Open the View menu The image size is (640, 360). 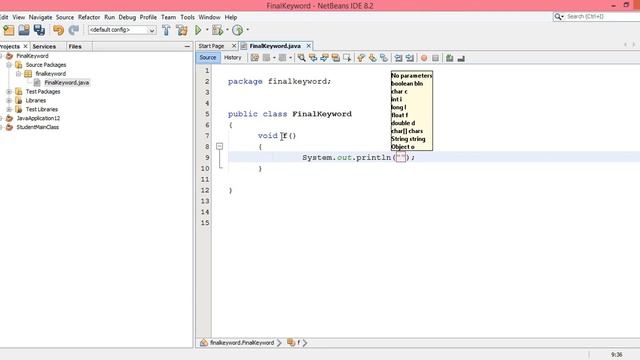tap(19, 17)
